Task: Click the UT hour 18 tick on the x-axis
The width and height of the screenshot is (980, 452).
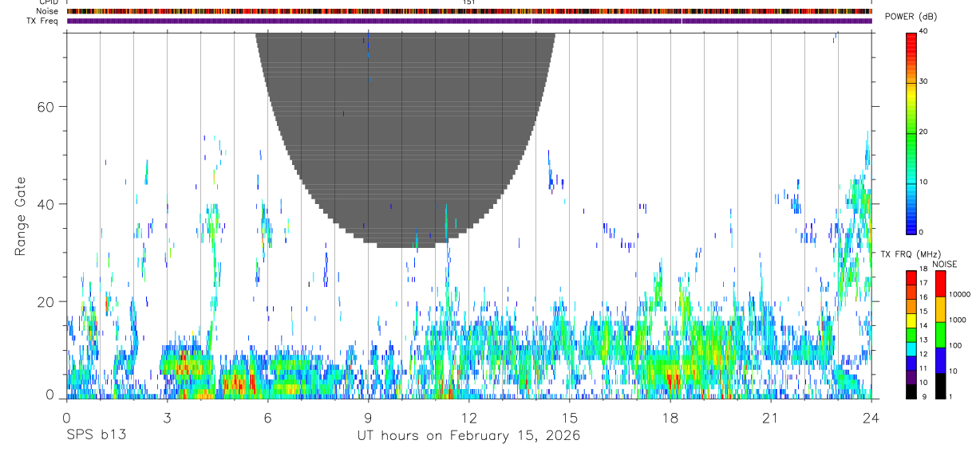Action: tap(670, 418)
